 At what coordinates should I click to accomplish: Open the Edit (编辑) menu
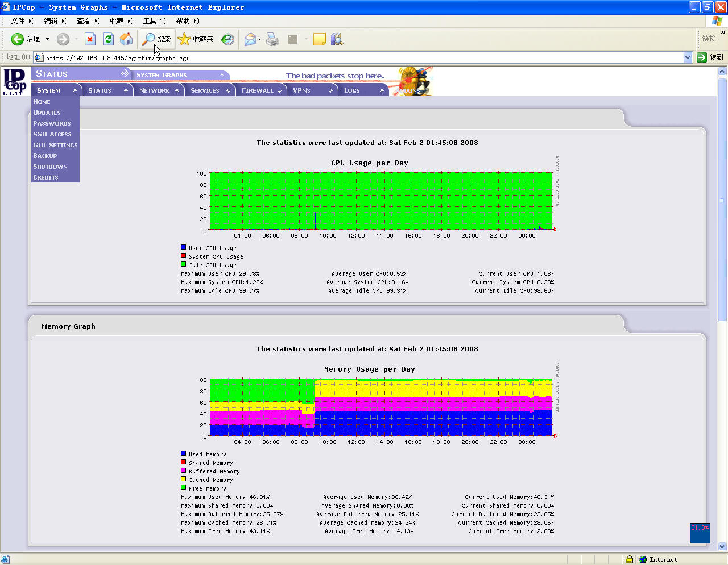tap(56, 21)
